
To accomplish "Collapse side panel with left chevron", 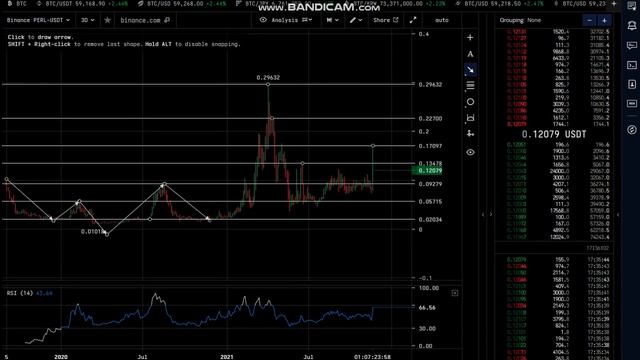I will click(x=483, y=214).
